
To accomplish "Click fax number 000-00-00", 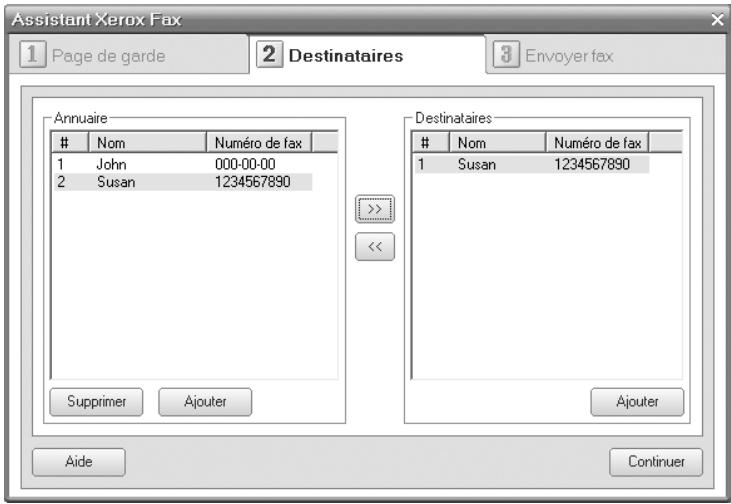I will (x=245, y=164).
